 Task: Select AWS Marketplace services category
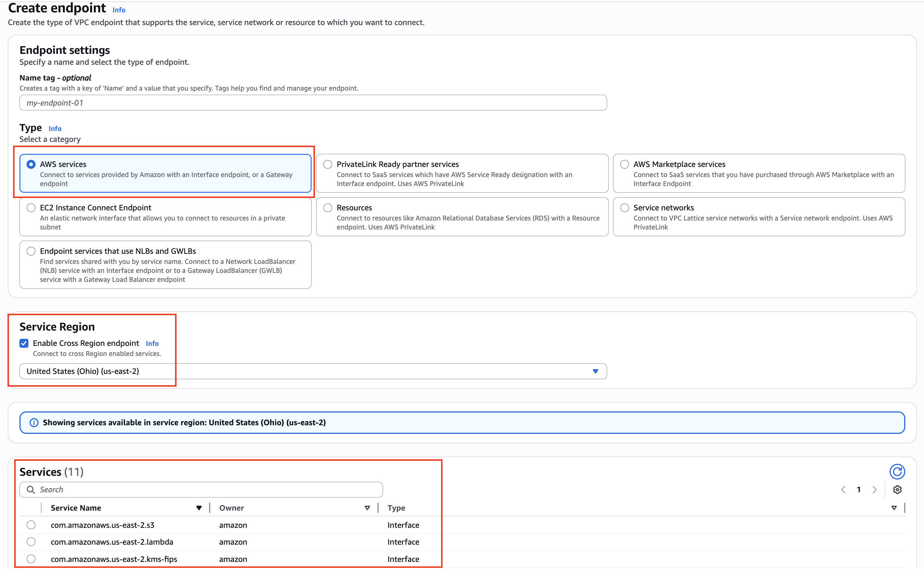pos(625,164)
